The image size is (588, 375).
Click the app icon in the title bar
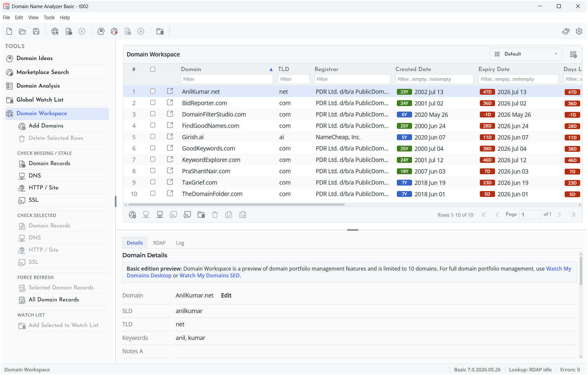coord(6,6)
